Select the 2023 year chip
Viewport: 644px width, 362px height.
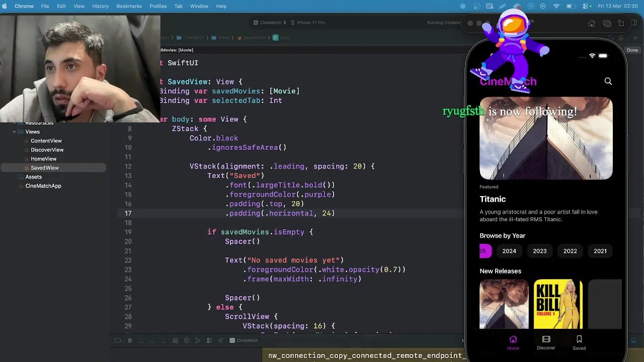pyautogui.click(x=539, y=251)
